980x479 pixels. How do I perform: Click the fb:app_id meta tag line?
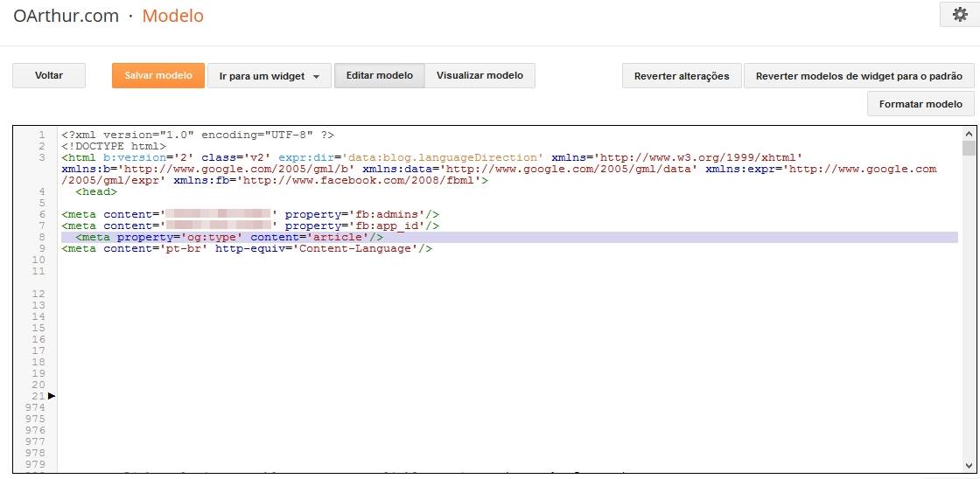[x=250, y=226]
